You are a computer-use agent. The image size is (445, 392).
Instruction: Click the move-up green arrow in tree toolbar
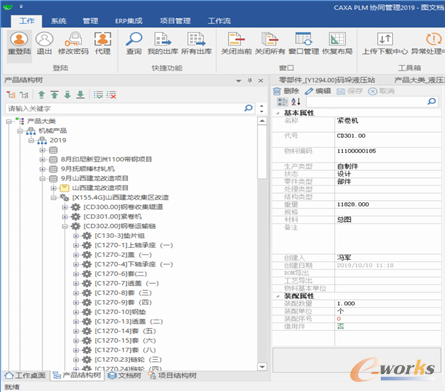pyautogui.click(x=41, y=95)
